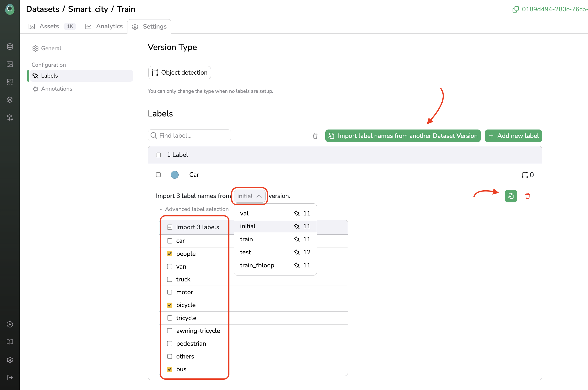This screenshot has width=588, height=390.
Task: Click the bounding box count icon for Car
Action: point(525,175)
